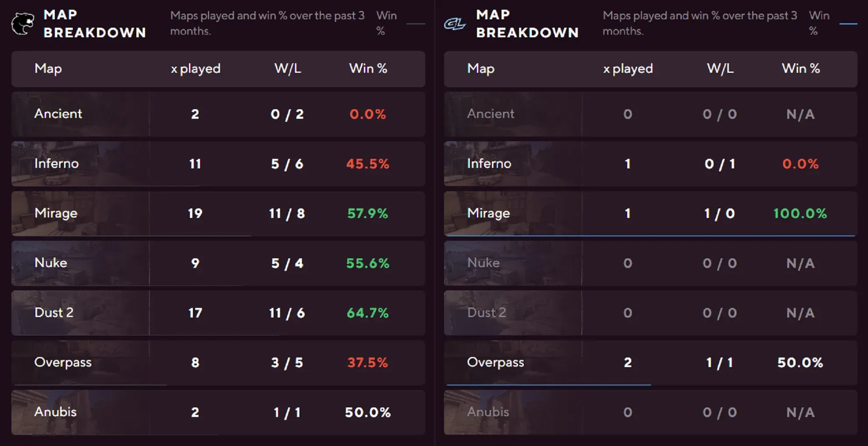
Task: Click the Overpass row showing 1 / 1 record
Action: coord(650,362)
